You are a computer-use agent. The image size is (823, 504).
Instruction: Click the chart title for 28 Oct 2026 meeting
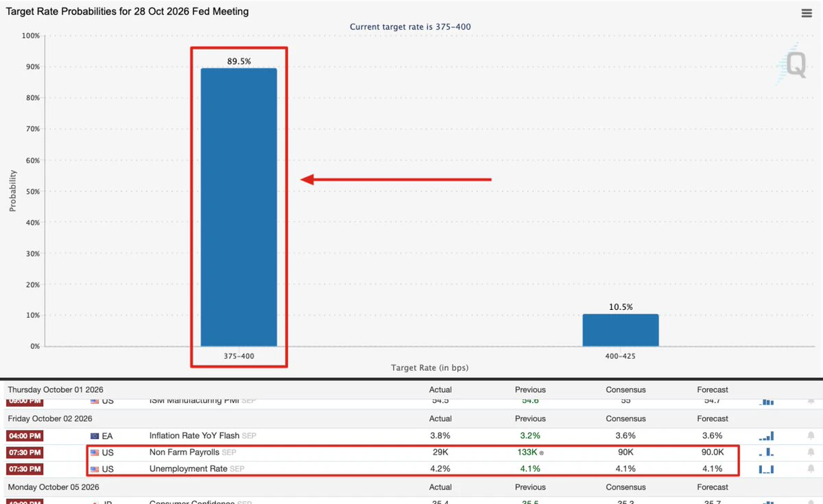(128, 12)
